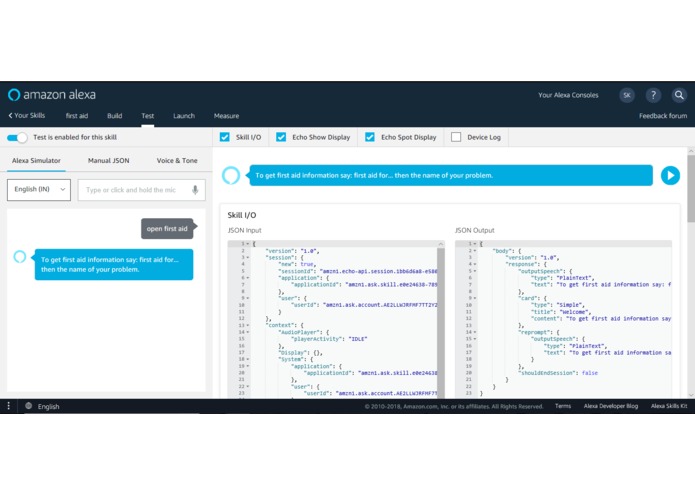Uncheck the Skill I/O checkbox
This screenshot has height=494, width=695.
coord(225,137)
